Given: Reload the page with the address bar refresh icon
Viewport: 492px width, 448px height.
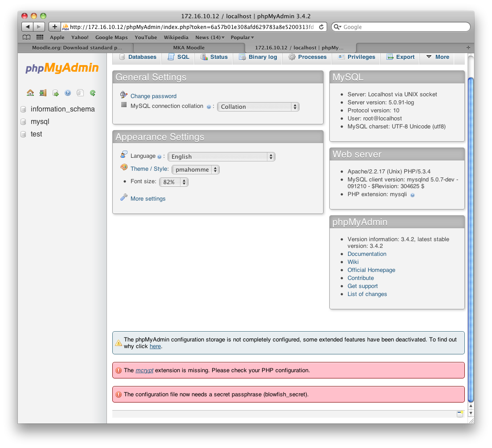Looking at the screenshot, I should [x=321, y=27].
